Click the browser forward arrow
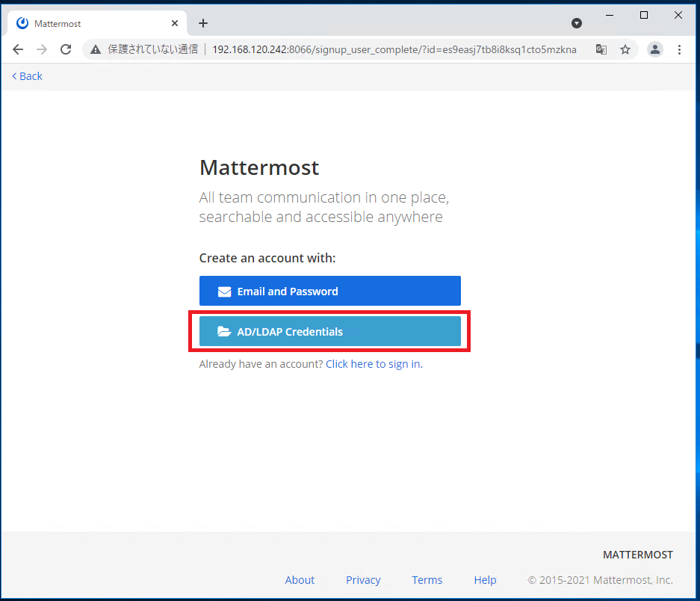 click(42, 49)
